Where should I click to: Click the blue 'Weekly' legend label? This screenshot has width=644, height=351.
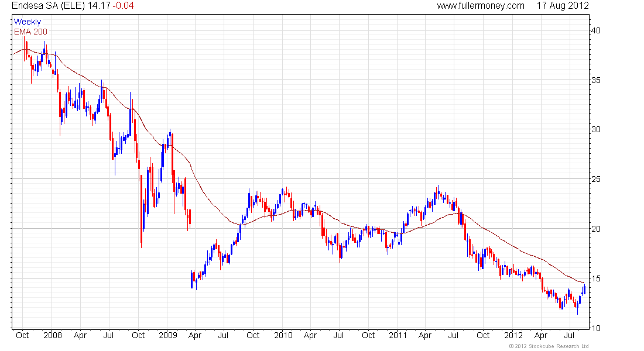tap(28, 22)
